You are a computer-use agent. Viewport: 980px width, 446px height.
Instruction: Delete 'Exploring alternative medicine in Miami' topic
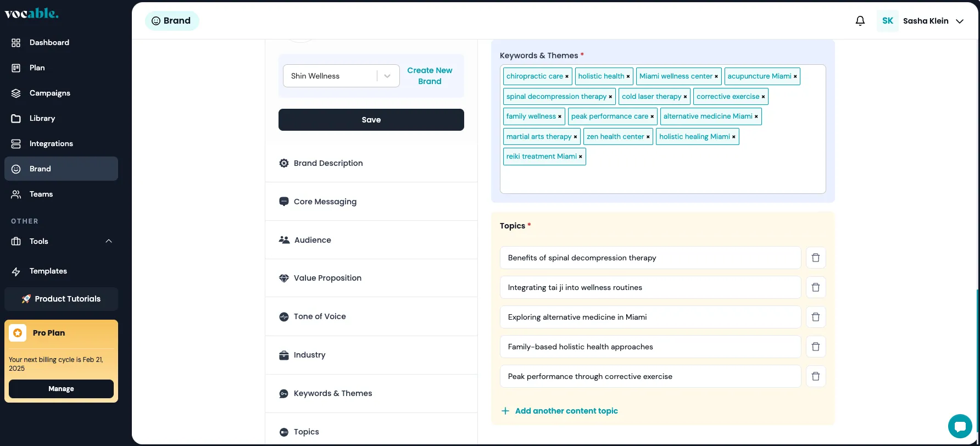pyautogui.click(x=816, y=317)
